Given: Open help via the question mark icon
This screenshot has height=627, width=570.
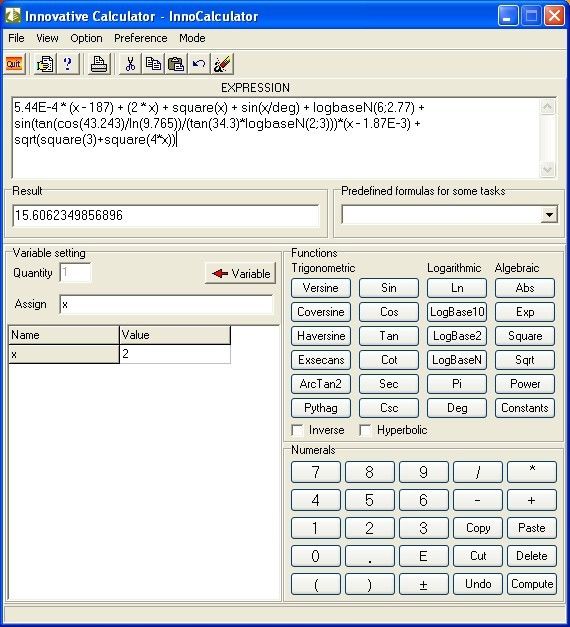Looking at the screenshot, I should coord(68,64).
